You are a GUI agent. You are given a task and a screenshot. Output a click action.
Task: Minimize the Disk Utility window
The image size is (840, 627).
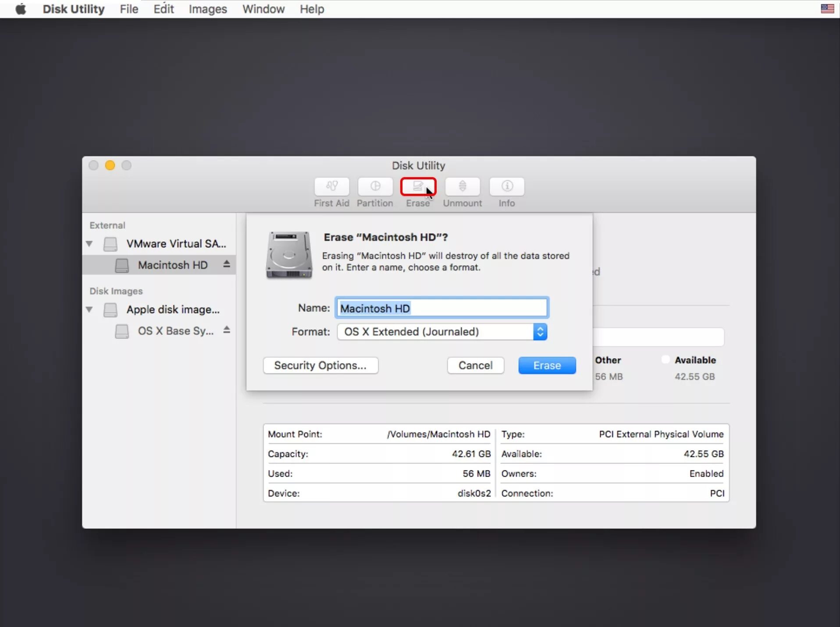pyautogui.click(x=110, y=165)
